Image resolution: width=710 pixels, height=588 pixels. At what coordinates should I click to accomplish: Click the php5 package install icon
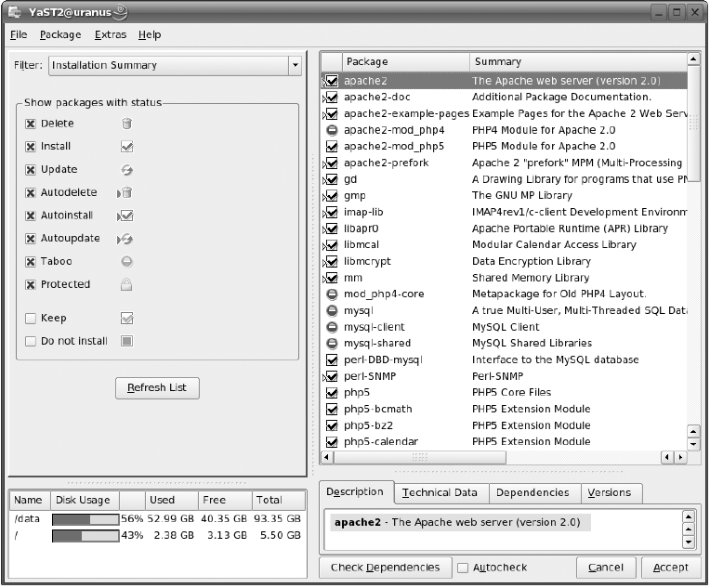[x=332, y=393]
